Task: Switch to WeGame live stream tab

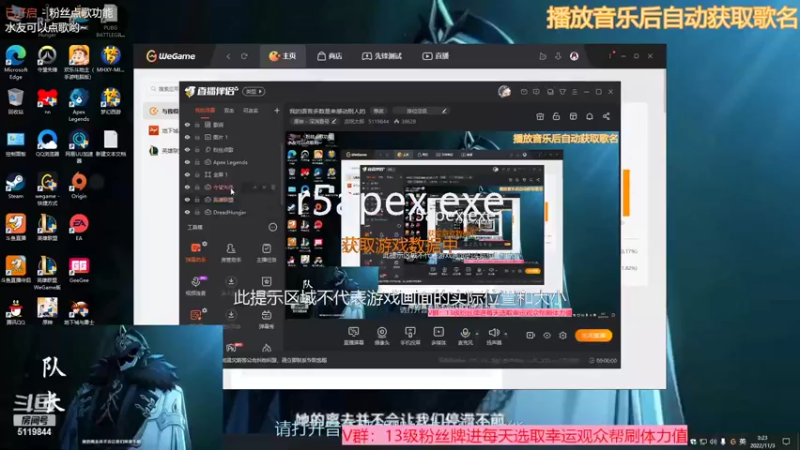Action: [x=436, y=56]
